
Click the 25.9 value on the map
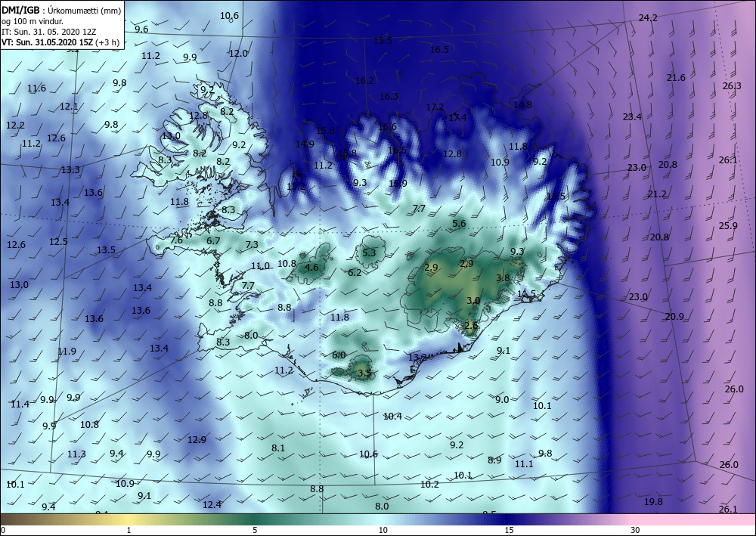point(728,225)
